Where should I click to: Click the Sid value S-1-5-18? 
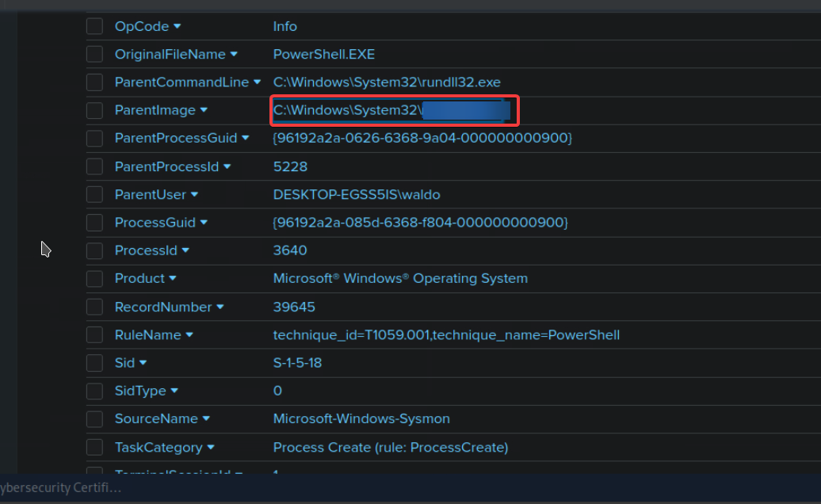click(297, 363)
